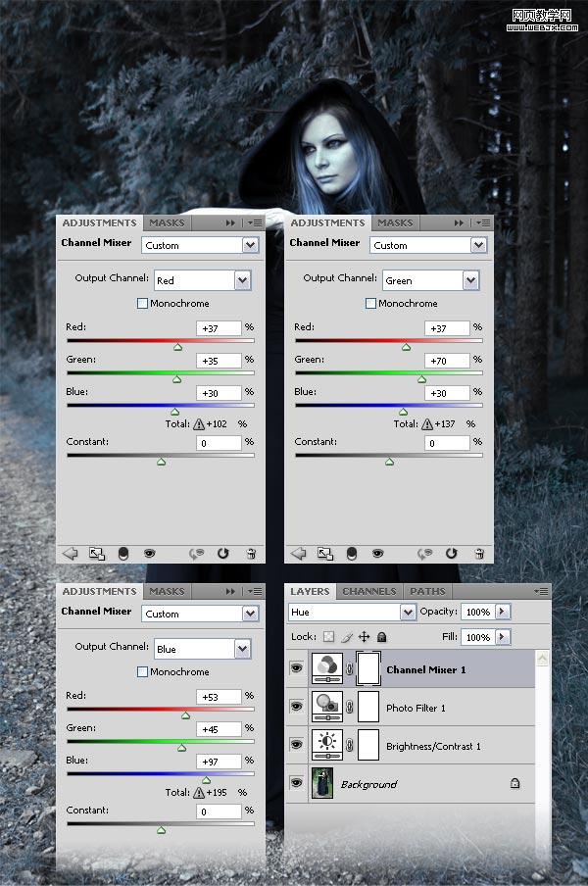
Task: Click clip-to-layer icon in Red output channel panel
Action: [122, 554]
